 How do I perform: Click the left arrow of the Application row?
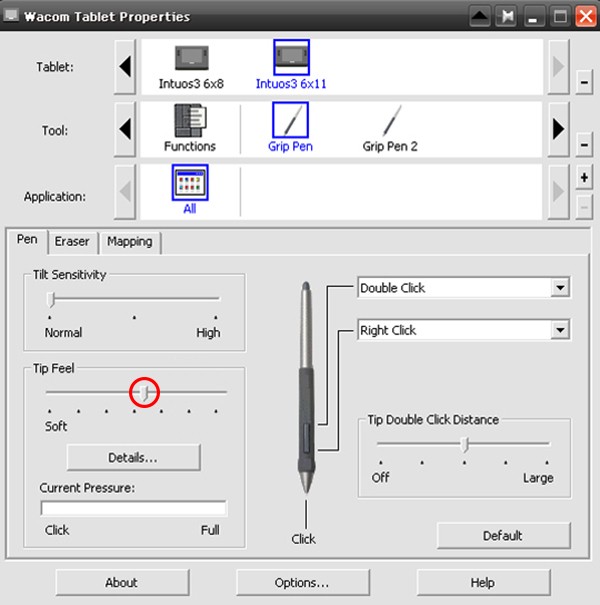[x=125, y=192]
